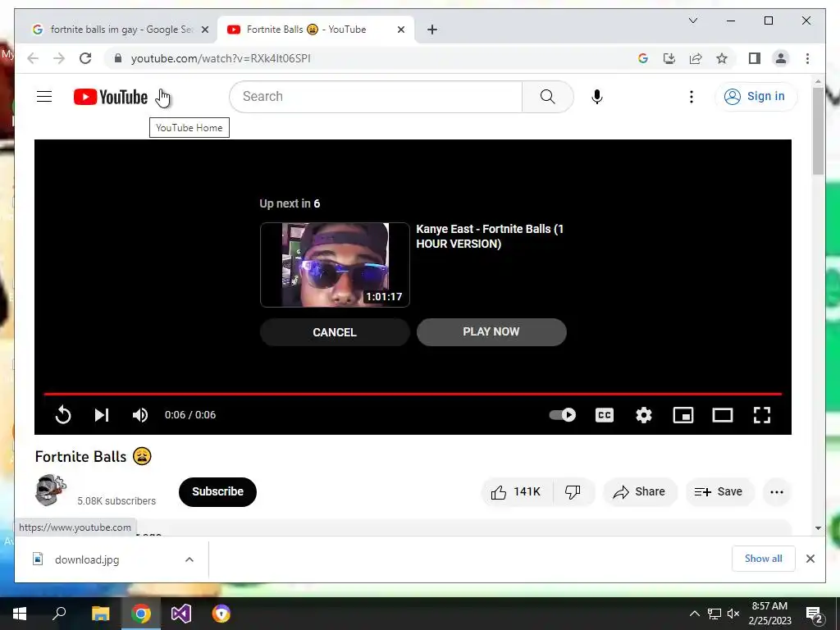View site information lock icon

click(x=118, y=58)
